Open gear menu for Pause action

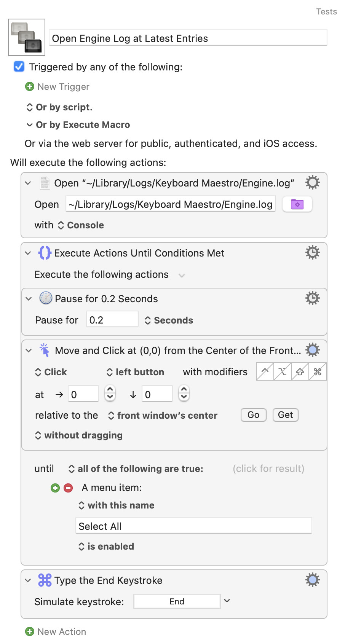312,298
